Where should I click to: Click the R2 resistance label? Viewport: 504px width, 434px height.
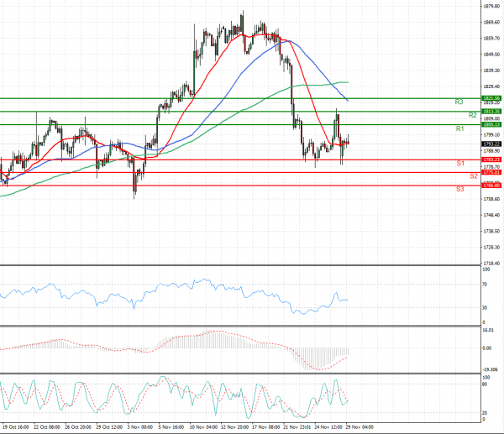472,115
